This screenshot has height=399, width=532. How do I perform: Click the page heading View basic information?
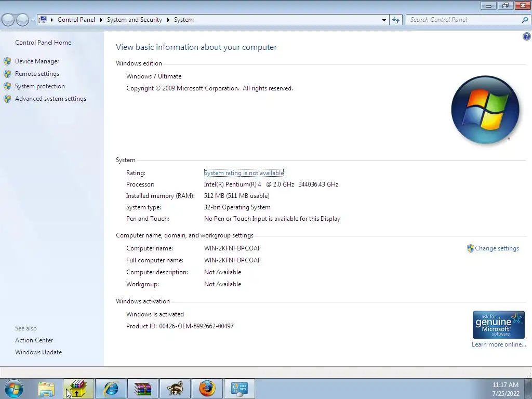(x=196, y=47)
